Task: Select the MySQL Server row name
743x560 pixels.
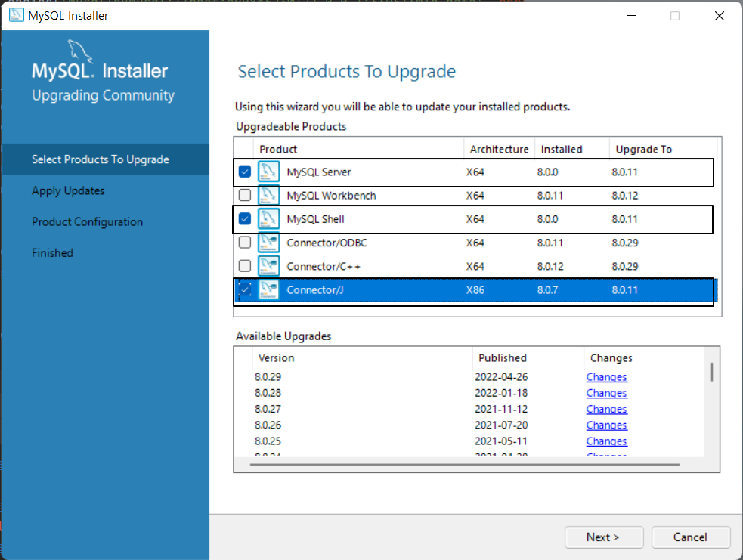Action: [319, 172]
